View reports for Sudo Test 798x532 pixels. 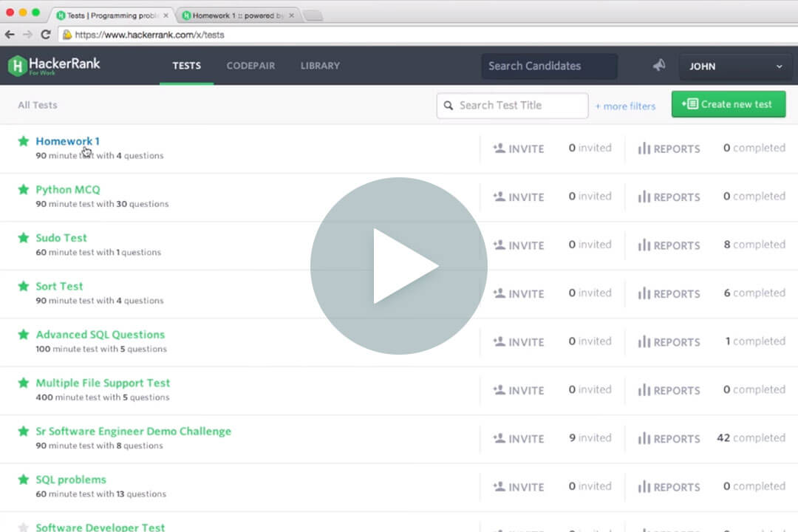pyautogui.click(x=669, y=245)
